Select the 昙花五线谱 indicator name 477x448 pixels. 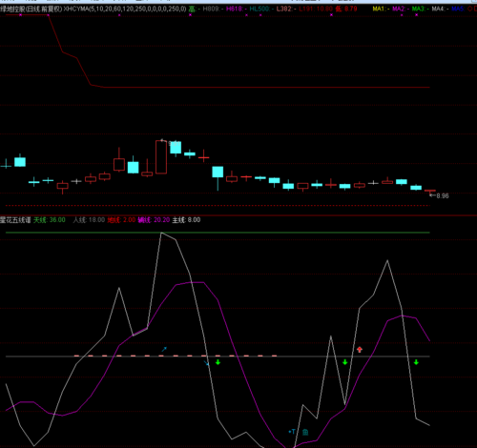[x=15, y=220]
